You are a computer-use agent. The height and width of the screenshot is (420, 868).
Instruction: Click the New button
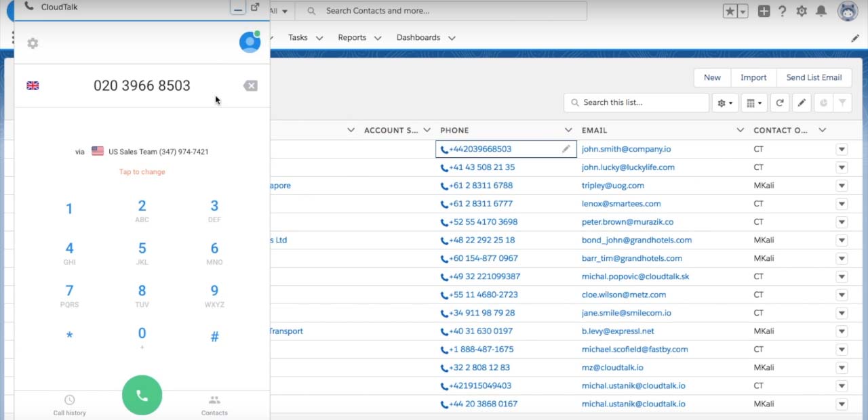coord(711,77)
